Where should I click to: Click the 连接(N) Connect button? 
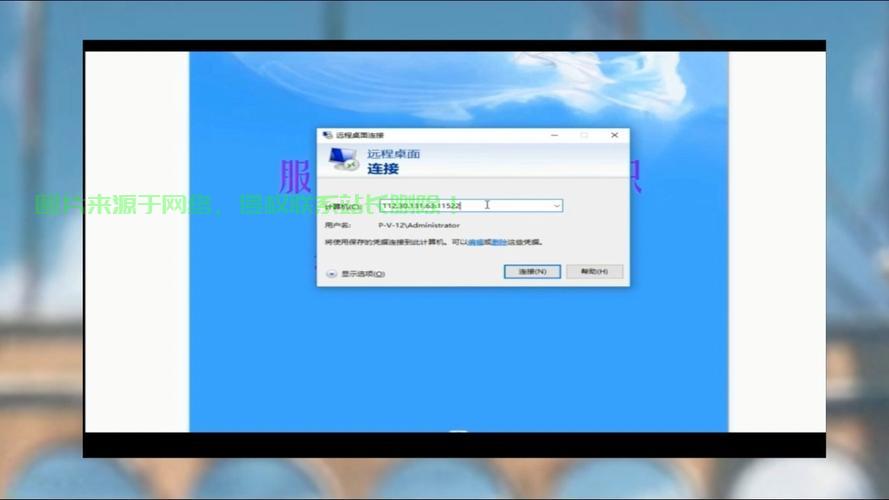532,272
